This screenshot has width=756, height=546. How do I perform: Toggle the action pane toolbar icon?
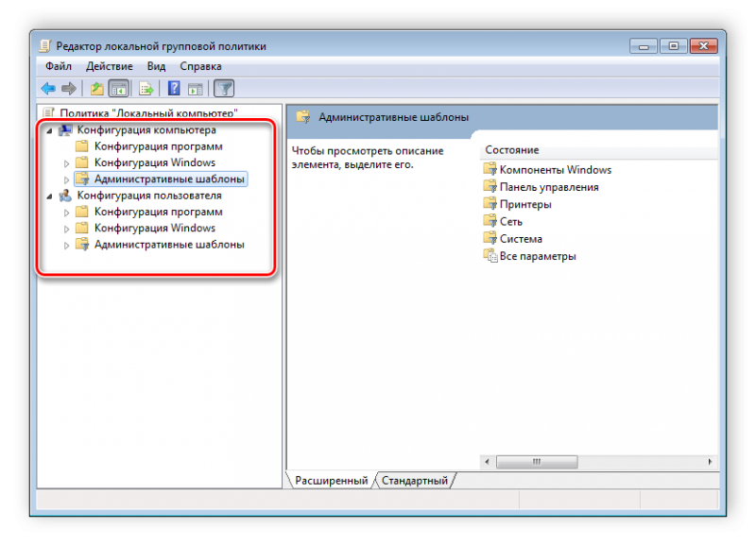coord(196,89)
